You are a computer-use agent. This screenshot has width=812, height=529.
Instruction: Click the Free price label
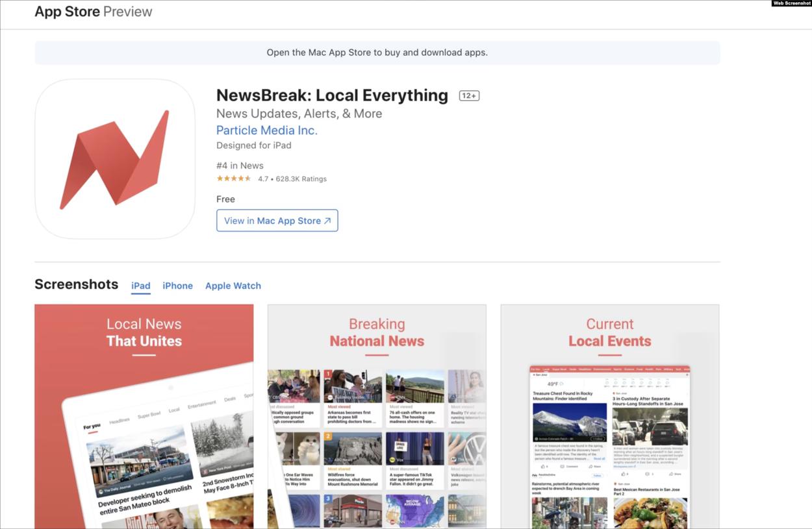tap(226, 199)
